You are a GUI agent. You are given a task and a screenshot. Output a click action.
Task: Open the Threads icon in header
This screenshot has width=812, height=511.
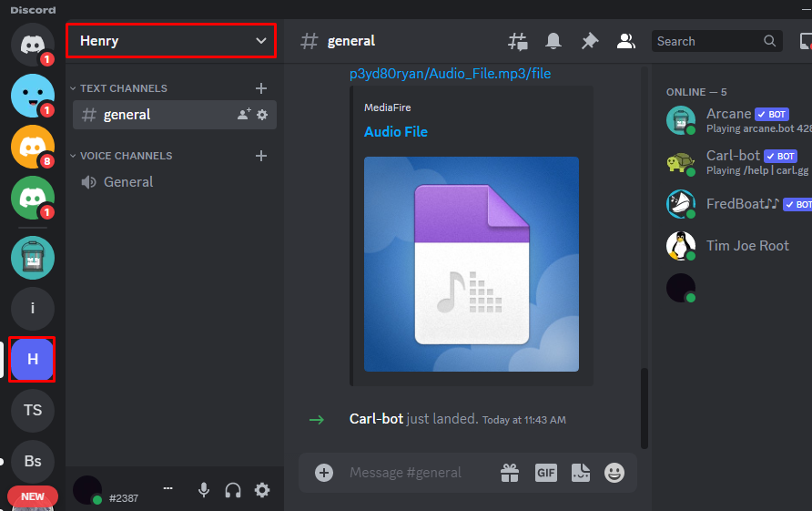(x=517, y=41)
